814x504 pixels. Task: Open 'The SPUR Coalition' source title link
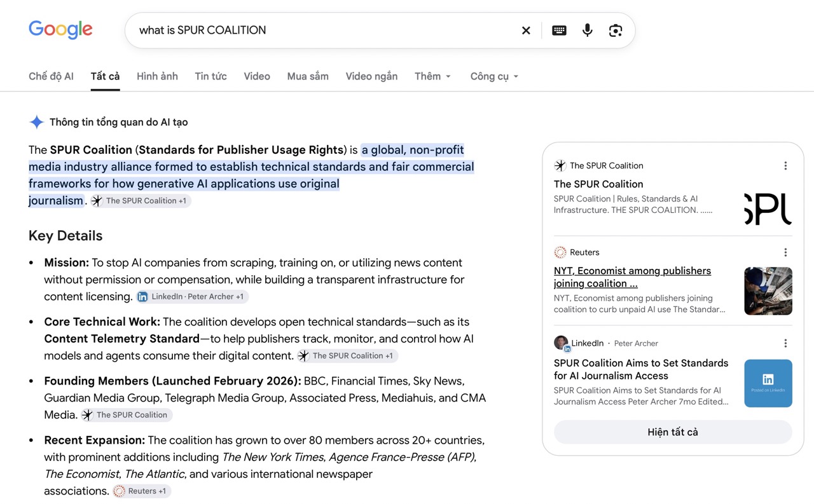click(x=598, y=184)
